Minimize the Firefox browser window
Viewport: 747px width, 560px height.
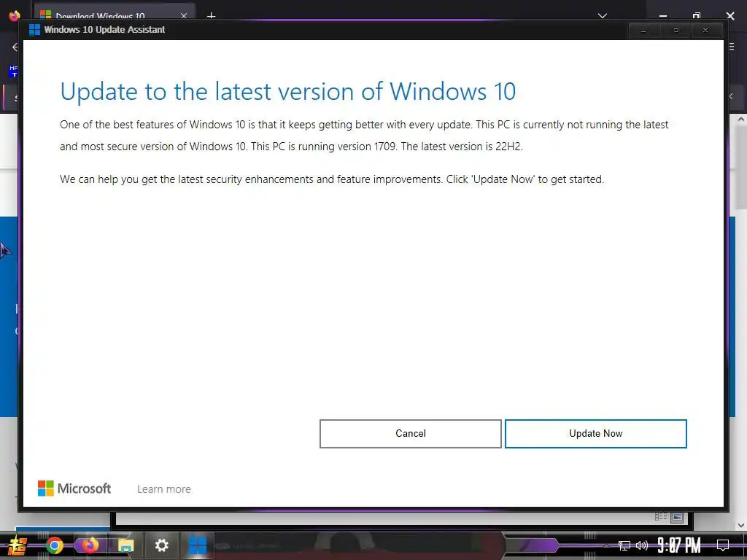[x=662, y=16]
